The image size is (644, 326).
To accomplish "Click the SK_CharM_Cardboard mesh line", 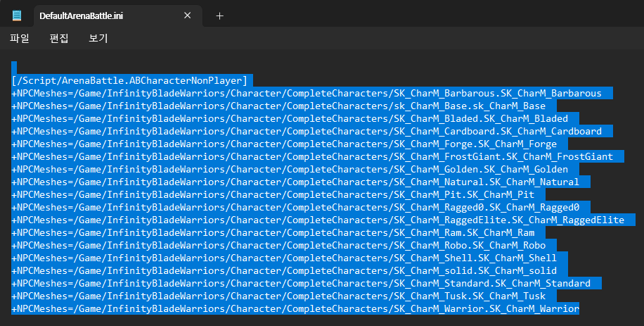I will pos(307,132).
